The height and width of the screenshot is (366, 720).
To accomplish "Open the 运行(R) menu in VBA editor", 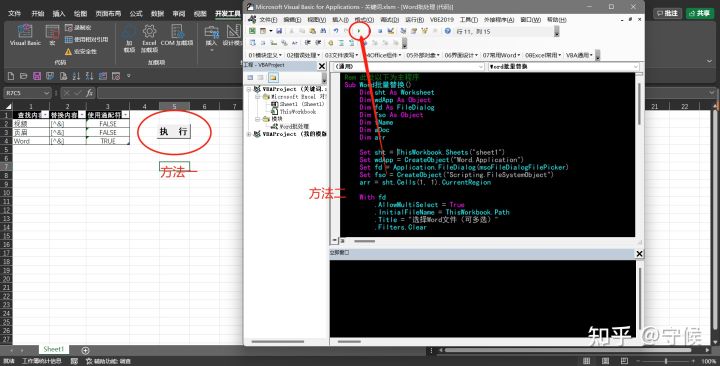I will point(414,20).
